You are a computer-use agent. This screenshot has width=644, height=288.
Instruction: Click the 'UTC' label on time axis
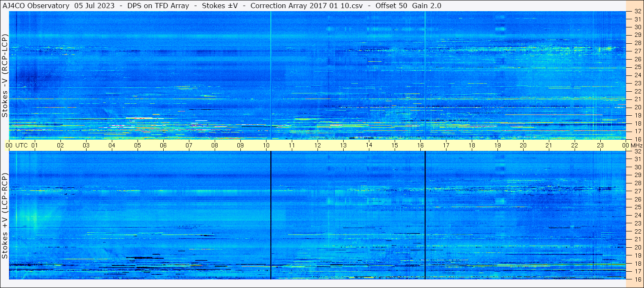21,145
